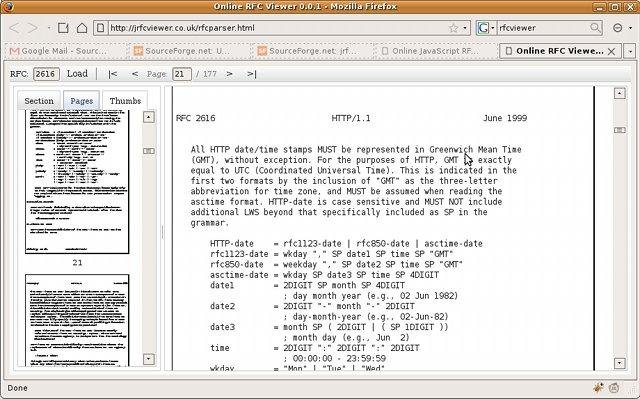The image size is (640, 399).
Task: Click the document view scrollbar handle
Action: 620,130
